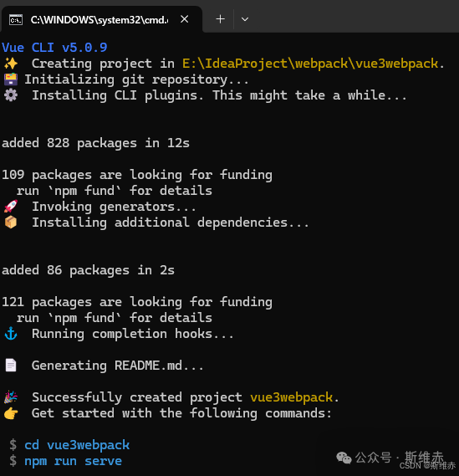The width and height of the screenshot is (459, 476).
Task: Click the party popper emoji by Successfully created
Action: coord(11,397)
